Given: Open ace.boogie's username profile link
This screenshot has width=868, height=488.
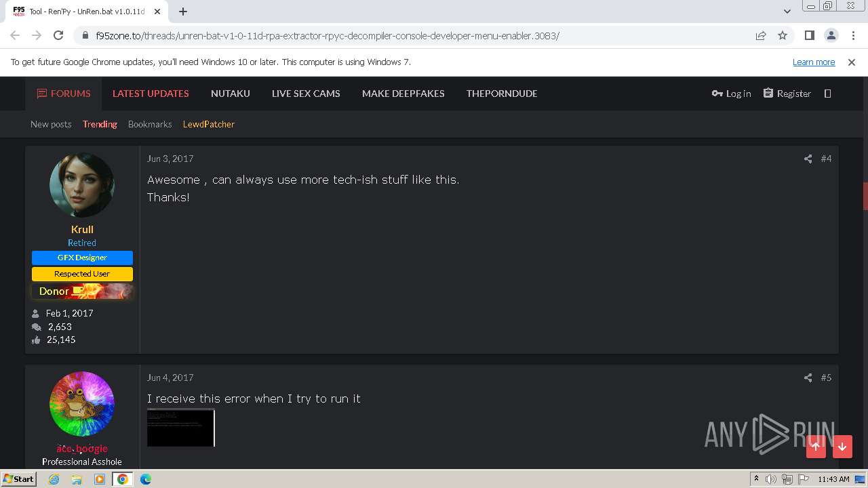Looking at the screenshot, I should [x=82, y=449].
